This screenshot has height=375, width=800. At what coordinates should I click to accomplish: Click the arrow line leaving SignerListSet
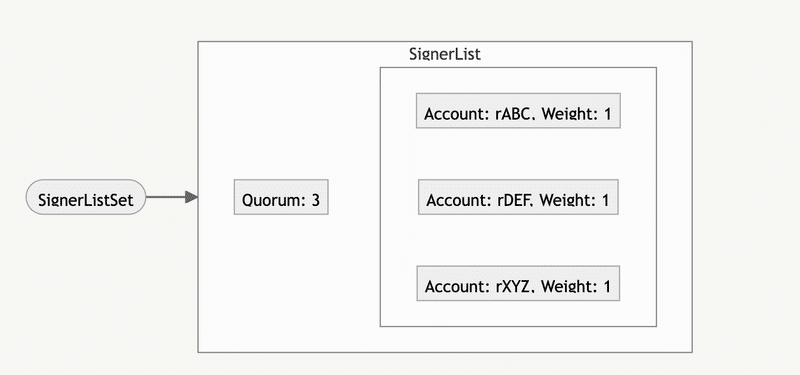(165, 197)
